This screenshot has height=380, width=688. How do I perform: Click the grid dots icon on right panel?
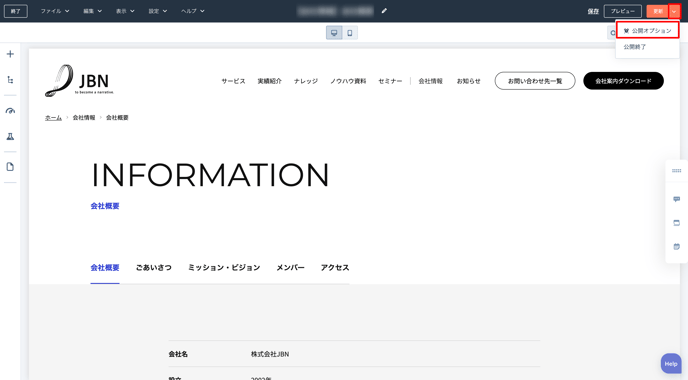676,171
